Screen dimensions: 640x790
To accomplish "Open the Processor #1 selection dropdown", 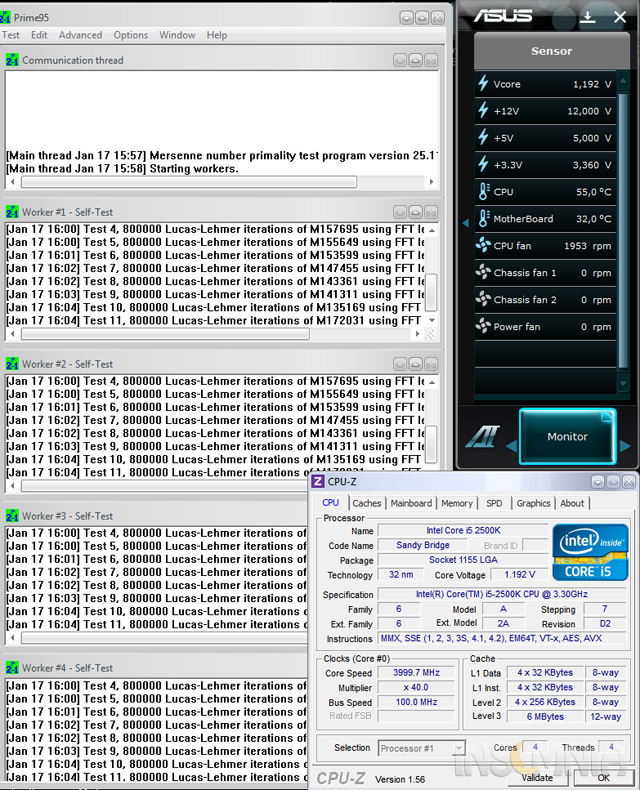I will [421, 748].
